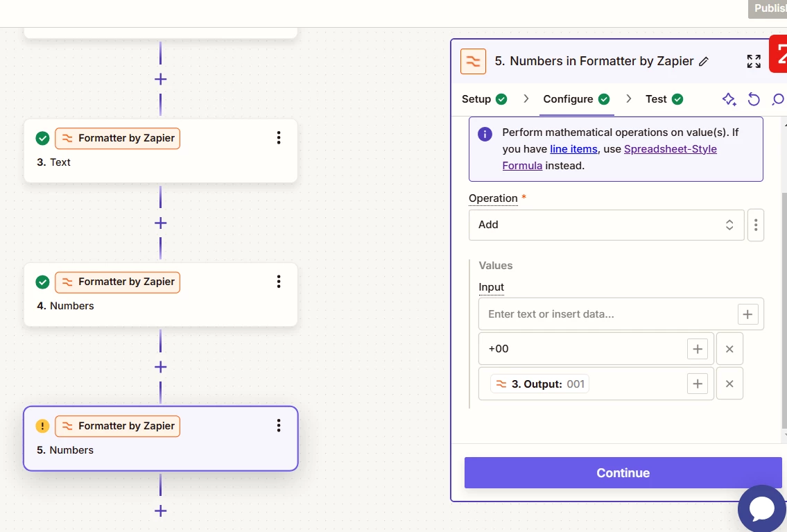Remove the +00 input value
The width and height of the screenshot is (787, 532).
click(x=729, y=349)
